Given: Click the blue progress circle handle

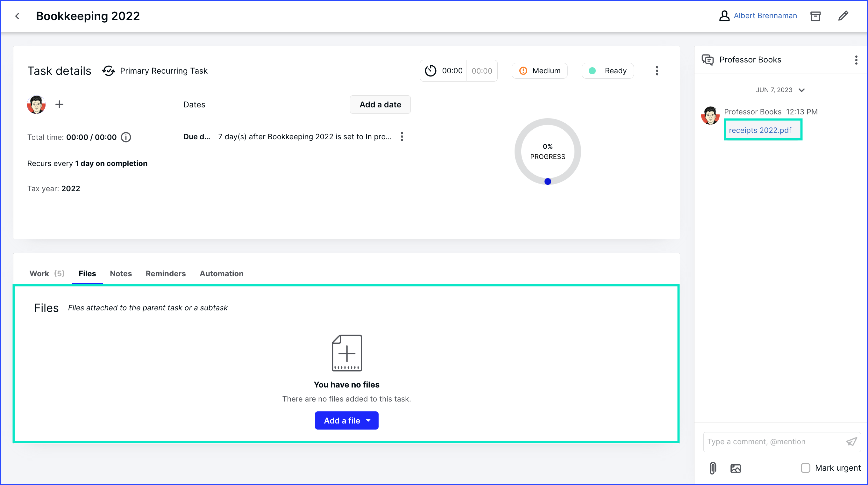Looking at the screenshot, I should point(548,181).
